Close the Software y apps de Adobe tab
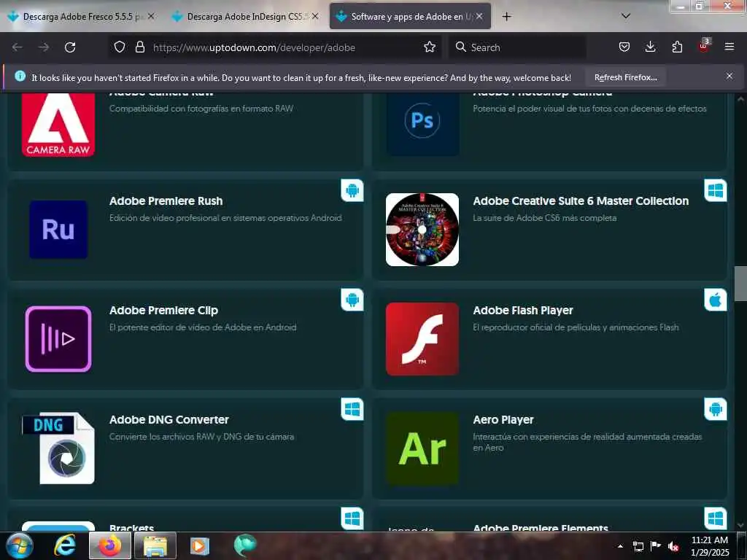The image size is (747, 560). click(x=479, y=16)
